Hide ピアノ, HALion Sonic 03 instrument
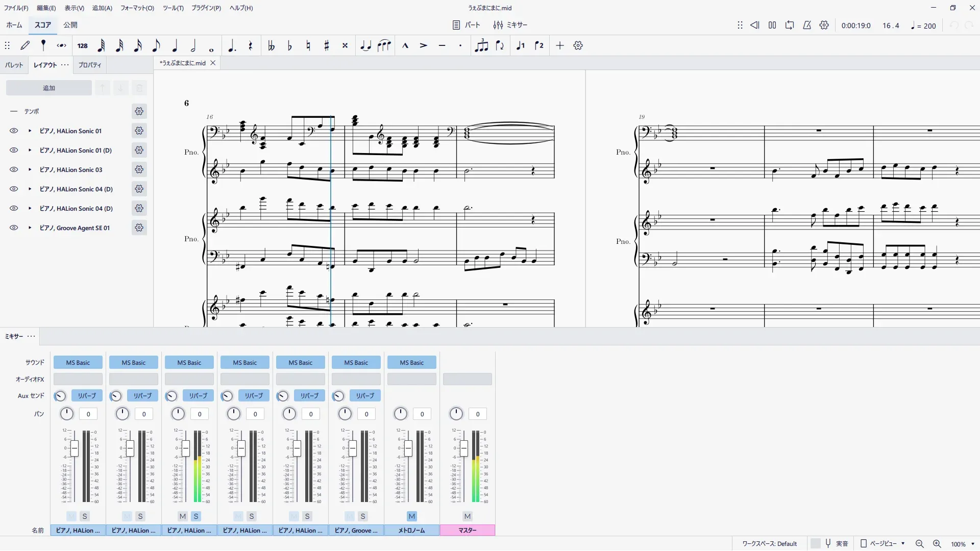980x551 pixels. pyautogui.click(x=14, y=170)
